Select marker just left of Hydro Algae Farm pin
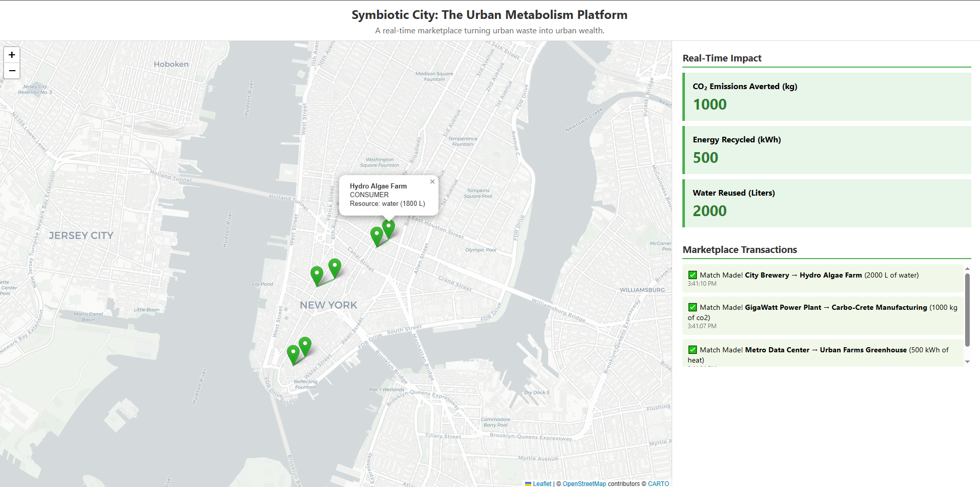This screenshot has width=980, height=487. [377, 236]
